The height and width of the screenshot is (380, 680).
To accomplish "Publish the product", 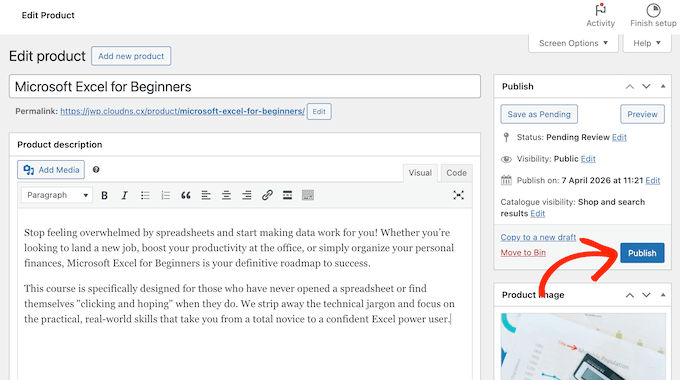I will (642, 253).
